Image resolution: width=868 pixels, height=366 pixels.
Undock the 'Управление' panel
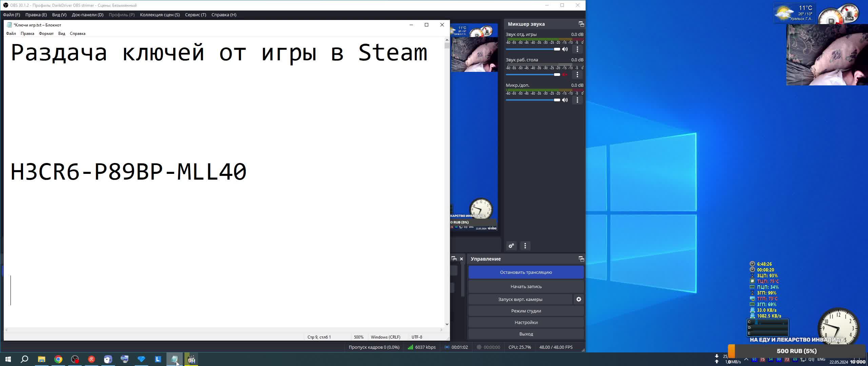tap(581, 259)
